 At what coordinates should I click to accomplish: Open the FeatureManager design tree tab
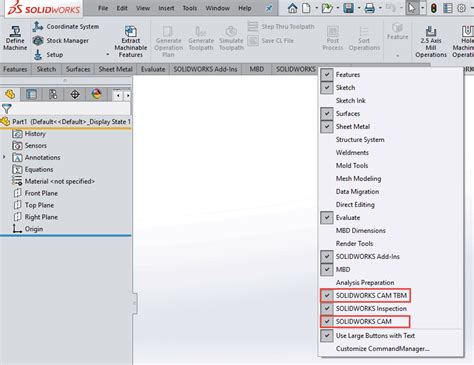10,95
